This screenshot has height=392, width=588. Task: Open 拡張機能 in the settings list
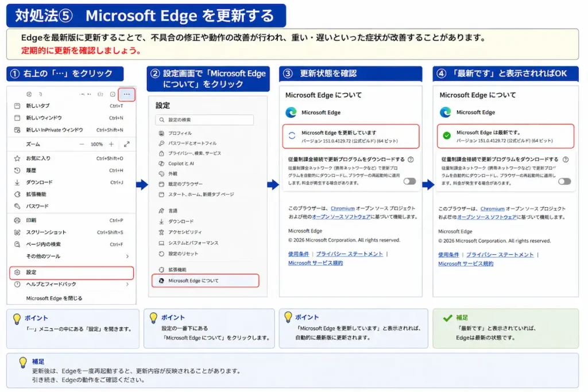pyautogui.click(x=177, y=269)
